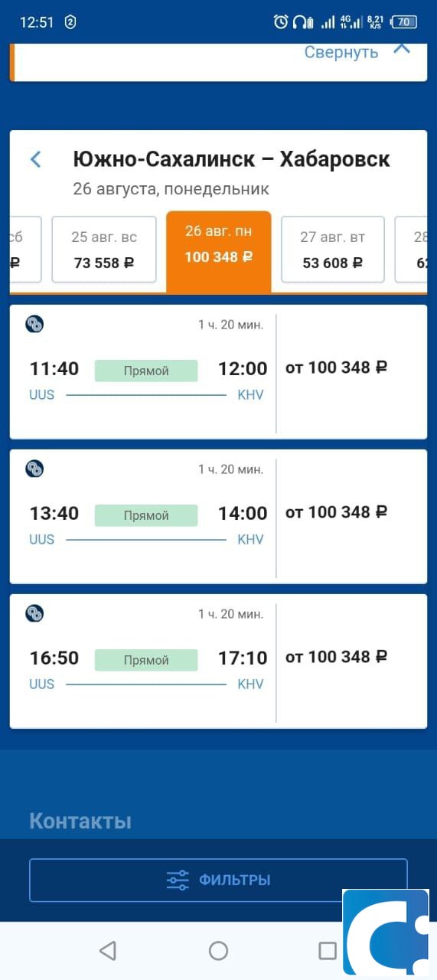437x980 pixels.
Task: Open the Контакты footer section
Action: [80, 822]
